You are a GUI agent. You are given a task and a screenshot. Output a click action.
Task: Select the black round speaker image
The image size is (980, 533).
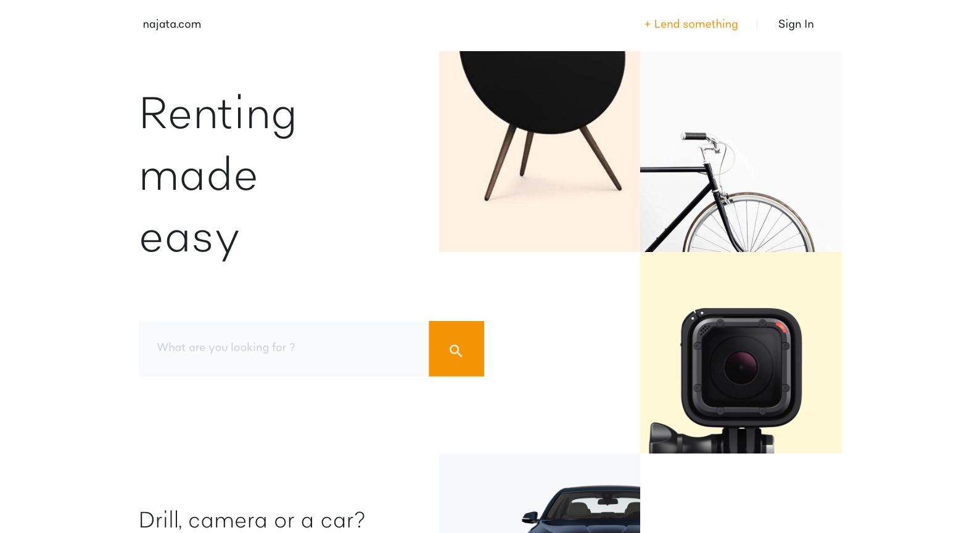tap(540, 152)
